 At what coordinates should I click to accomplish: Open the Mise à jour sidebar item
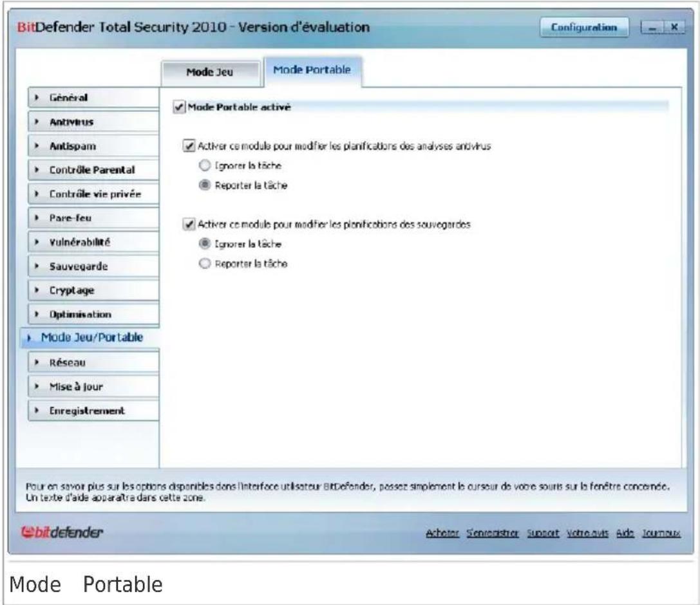point(93,386)
